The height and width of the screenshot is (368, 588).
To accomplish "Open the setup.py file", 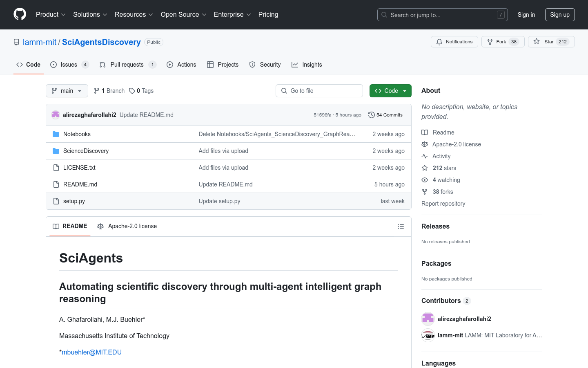I will pyautogui.click(x=74, y=201).
